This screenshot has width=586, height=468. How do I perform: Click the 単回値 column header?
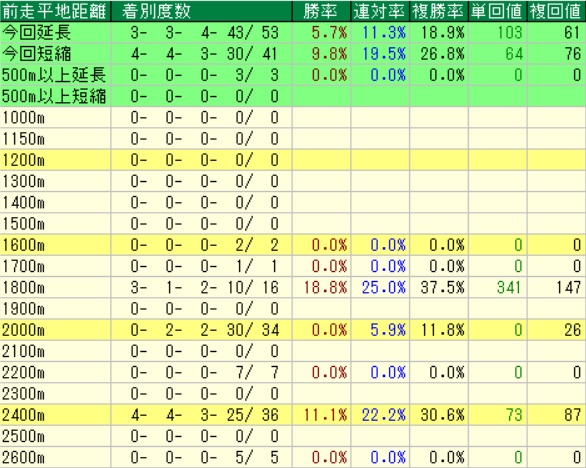[x=497, y=11]
